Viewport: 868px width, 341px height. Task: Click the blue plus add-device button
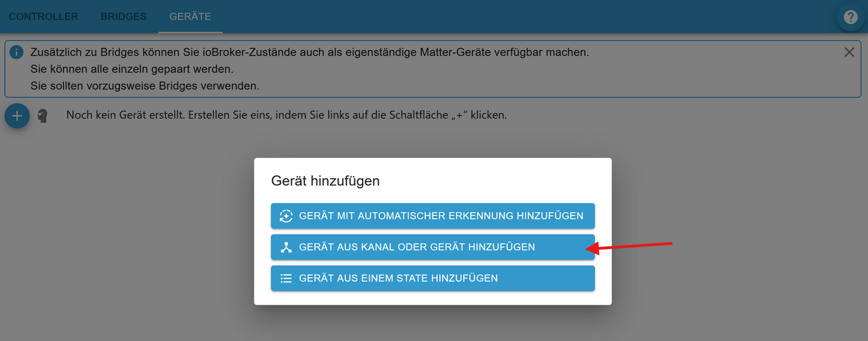tap(17, 115)
